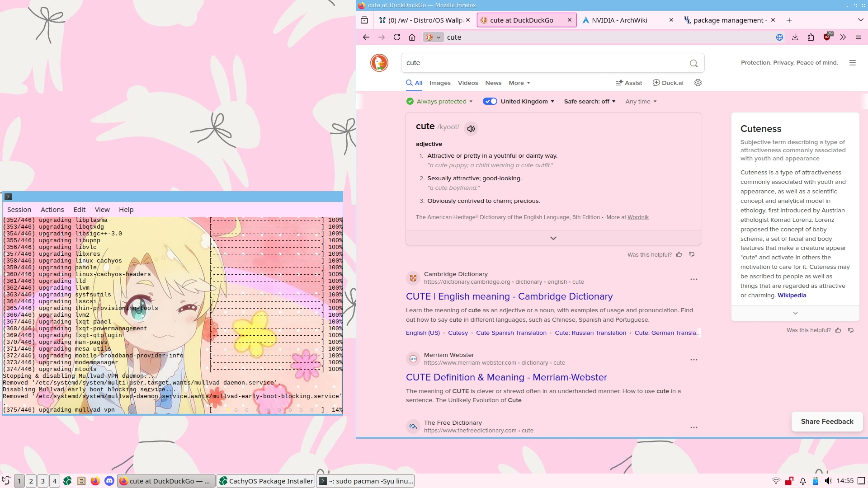
Task: Click the uBlock Origin shield icon
Action: pos(827,38)
